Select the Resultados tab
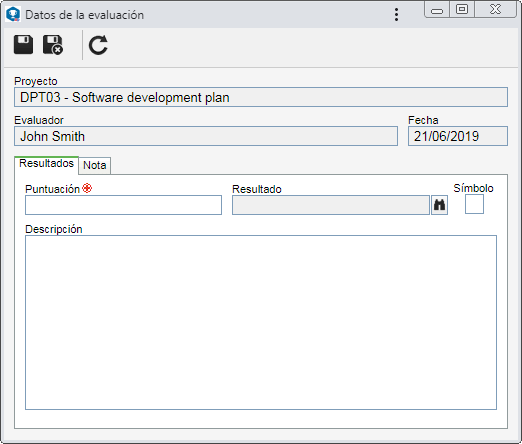 tap(46, 164)
